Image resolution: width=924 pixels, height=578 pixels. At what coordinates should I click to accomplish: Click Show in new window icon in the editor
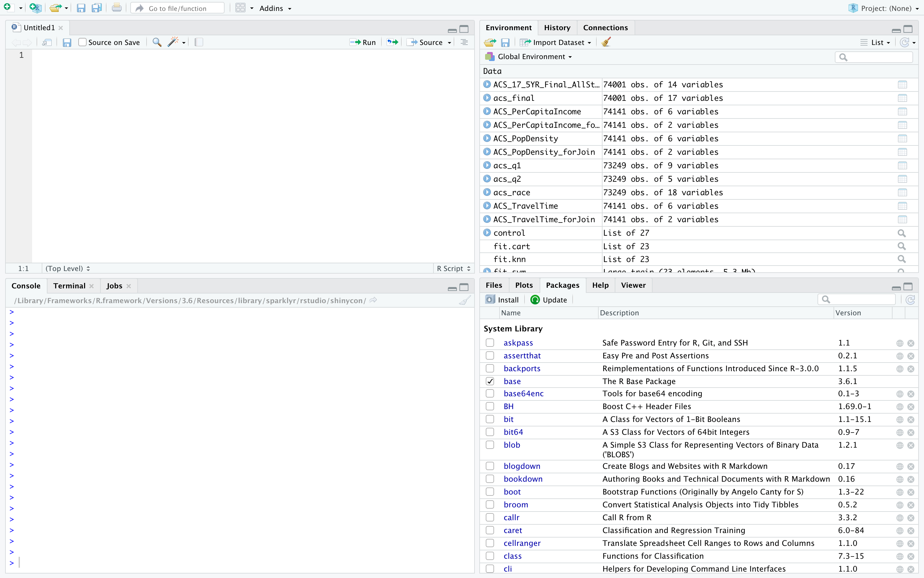(x=47, y=42)
